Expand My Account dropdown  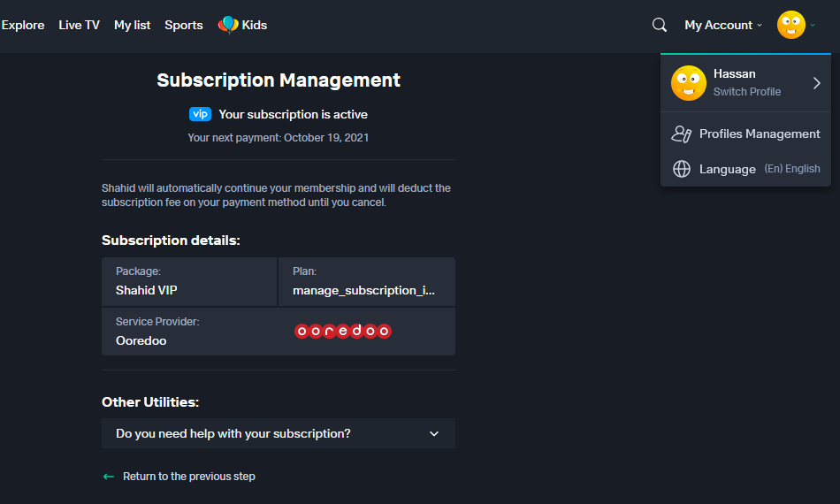point(722,25)
